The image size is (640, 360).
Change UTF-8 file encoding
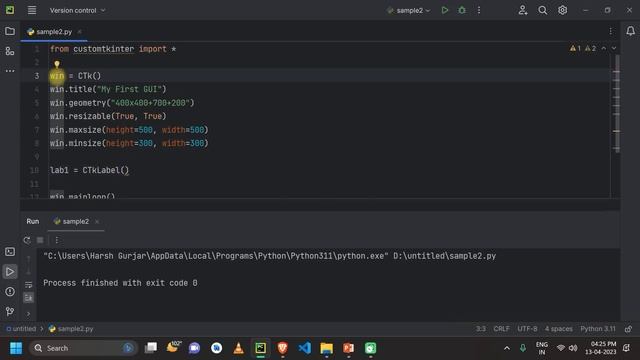point(527,329)
